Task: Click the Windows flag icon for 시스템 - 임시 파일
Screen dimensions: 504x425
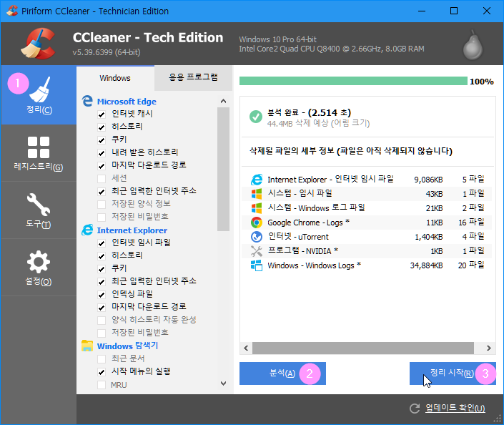Action: [257, 194]
